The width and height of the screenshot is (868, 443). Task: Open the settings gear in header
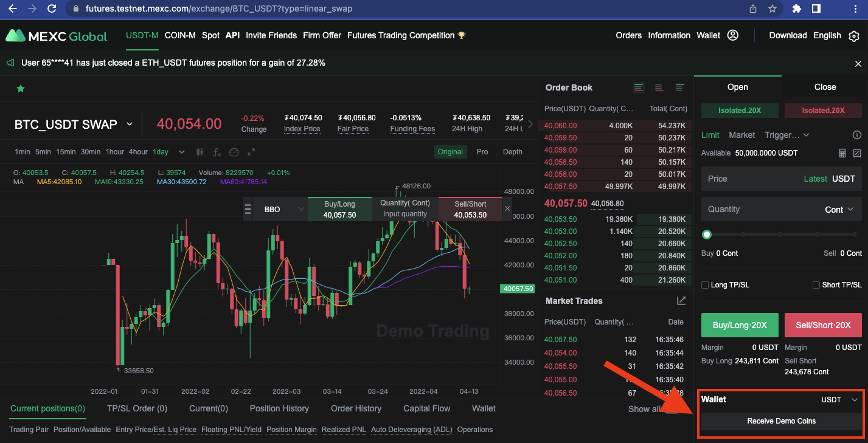pyautogui.click(x=854, y=36)
